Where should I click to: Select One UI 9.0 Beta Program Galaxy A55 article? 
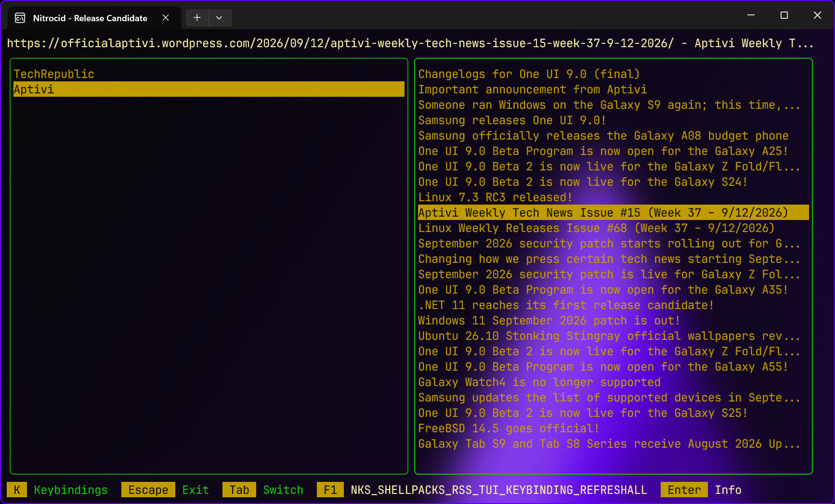click(x=613, y=367)
